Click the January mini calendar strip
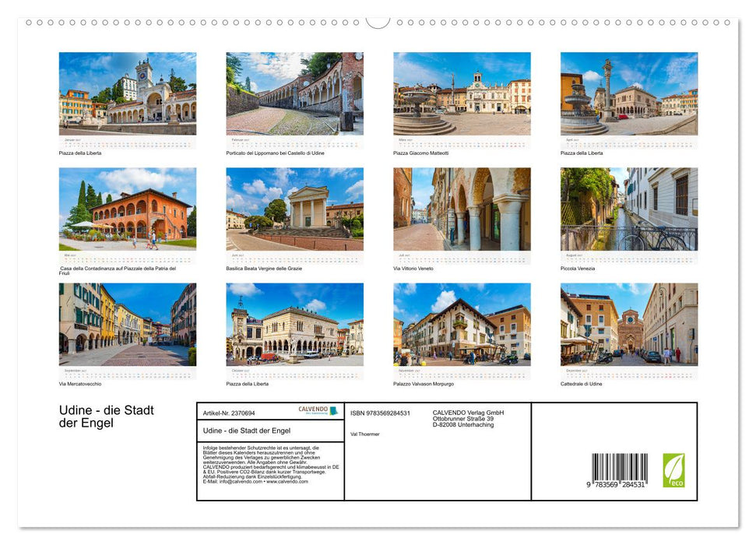756x545 pixels. coord(127,142)
